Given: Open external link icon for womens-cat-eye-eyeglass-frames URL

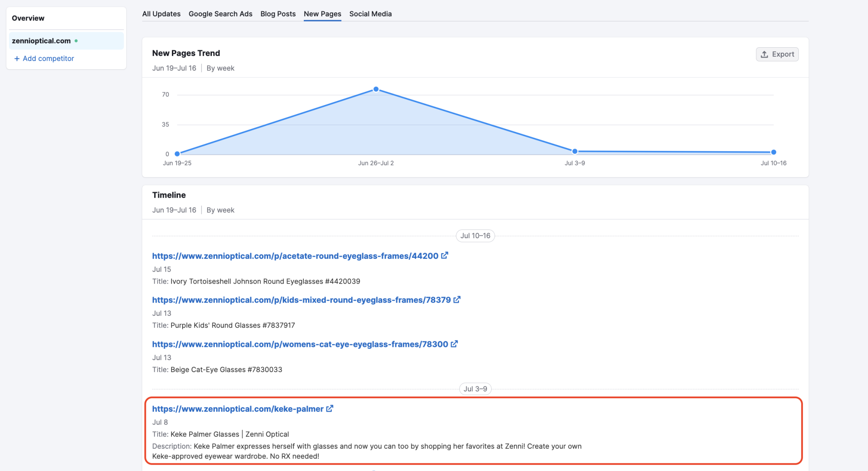Looking at the screenshot, I should pyautogui.click(x=454, y=344).
